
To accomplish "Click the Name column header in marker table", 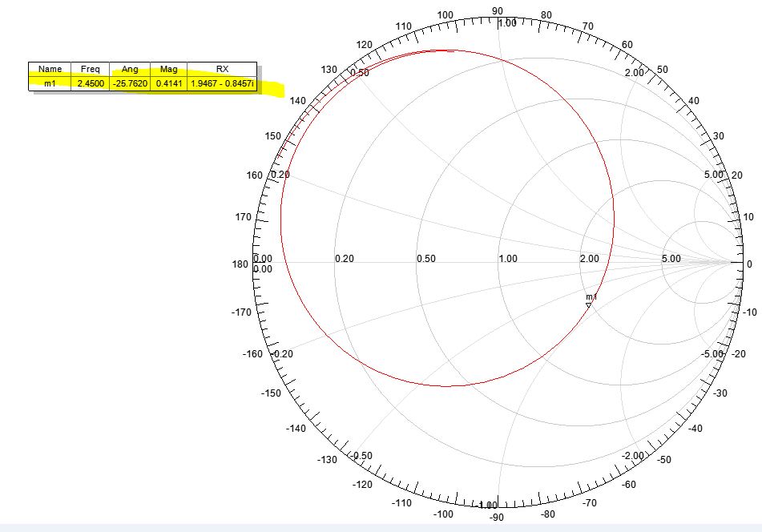I will pyautogui.click(x=50, y=69).
